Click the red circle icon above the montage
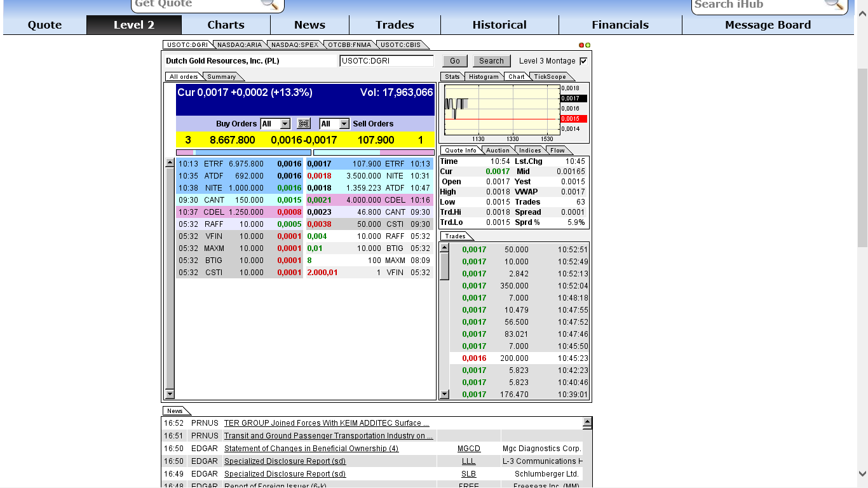 pos(580,45)
